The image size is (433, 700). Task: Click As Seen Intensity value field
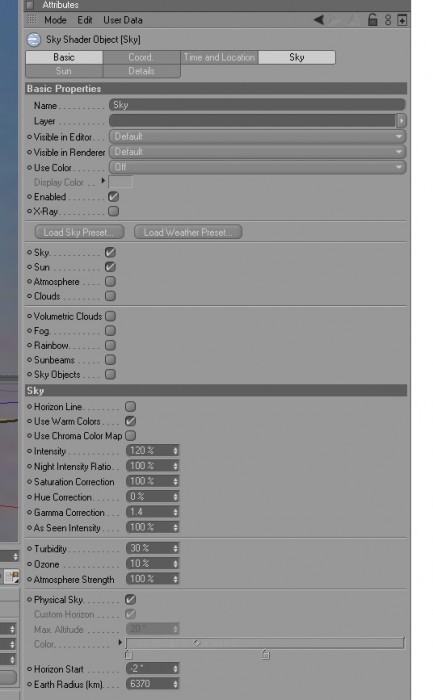click(x=149, y=527)
